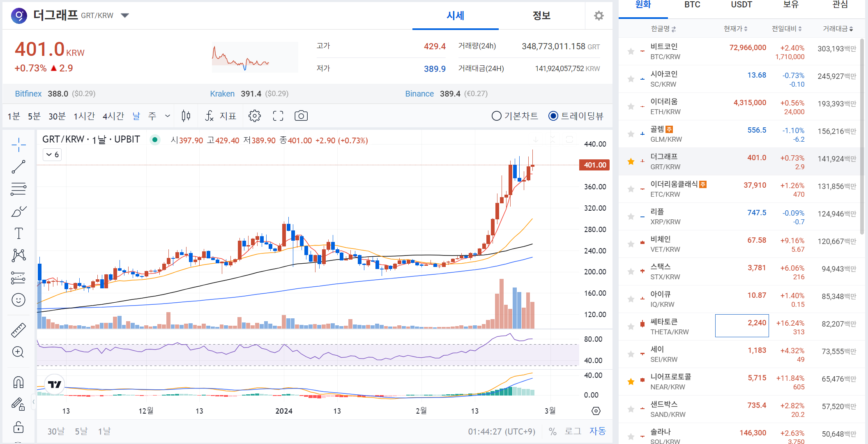Click the Bitfinex price link

[28, 94]
